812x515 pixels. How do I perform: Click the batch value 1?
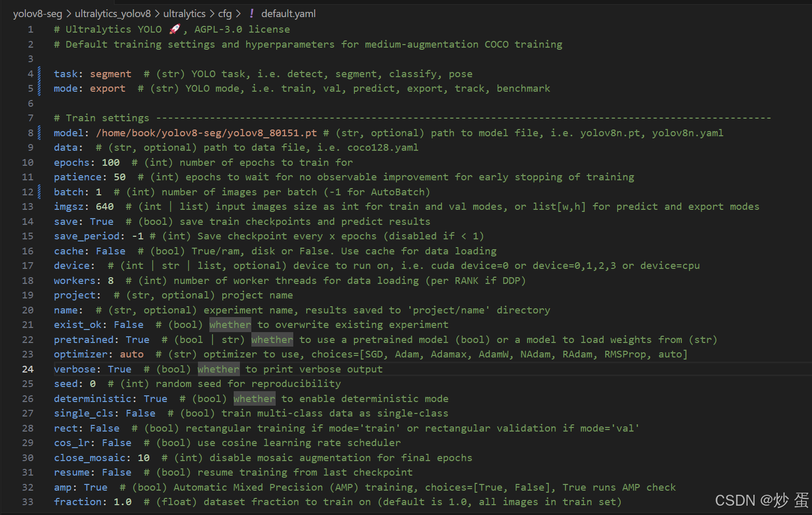(99, 192)
